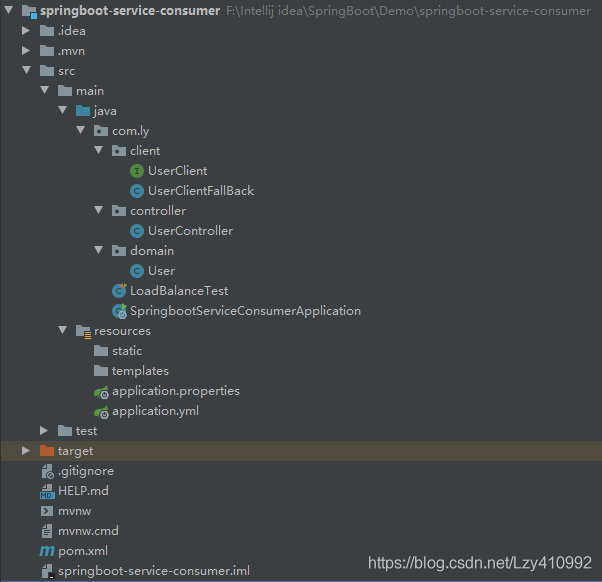Click the resources root folder icon
This screenshot has height=582, width=602.
(83, 331)
